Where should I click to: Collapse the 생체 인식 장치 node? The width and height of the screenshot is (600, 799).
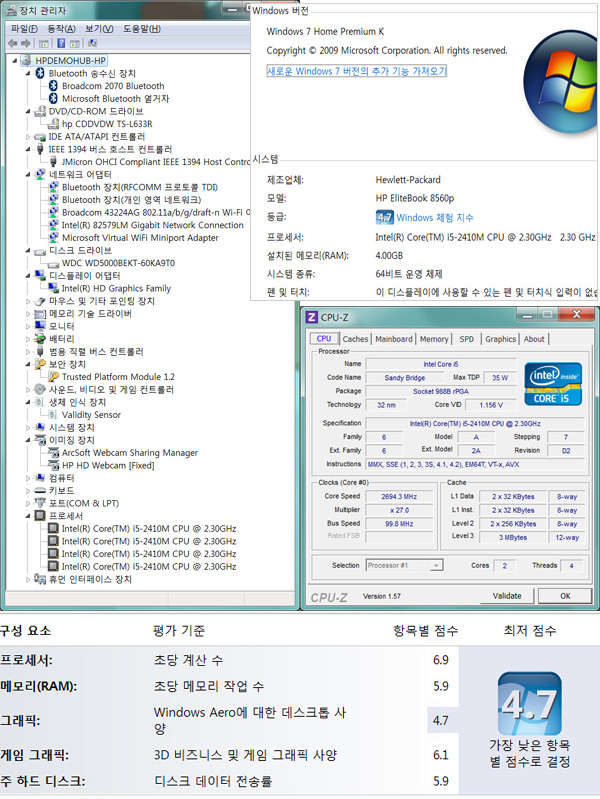point(29,402)
